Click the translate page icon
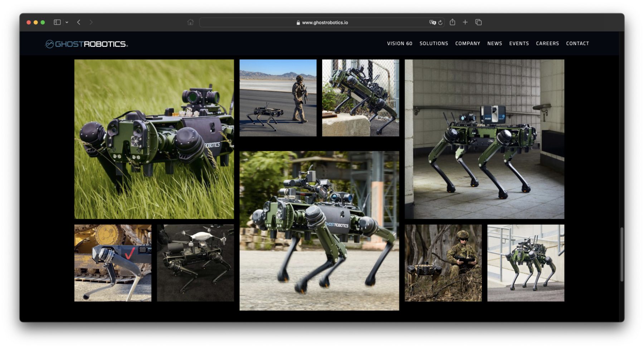Image resolution: width=644 pixels, height=348 pixels. tap(432, 22)
